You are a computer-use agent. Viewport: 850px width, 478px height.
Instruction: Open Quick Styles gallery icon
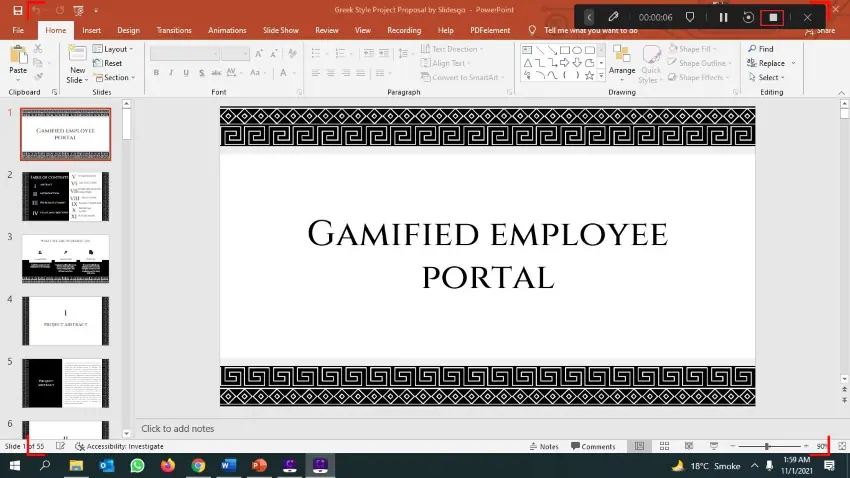tap(651, 54)
